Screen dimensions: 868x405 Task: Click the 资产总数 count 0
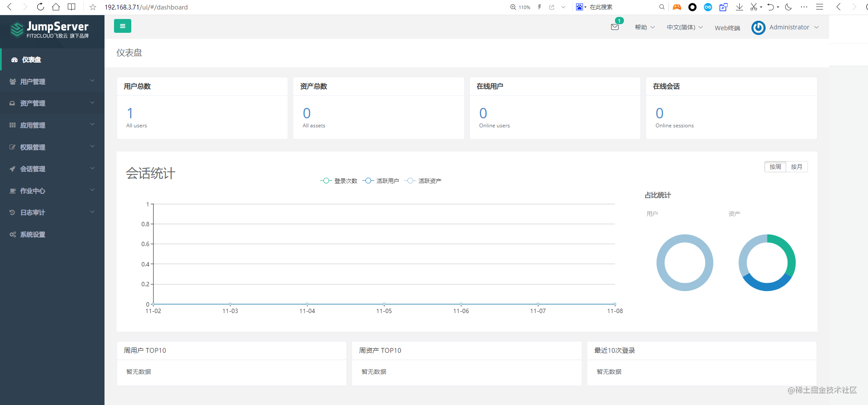click(307, 113)
